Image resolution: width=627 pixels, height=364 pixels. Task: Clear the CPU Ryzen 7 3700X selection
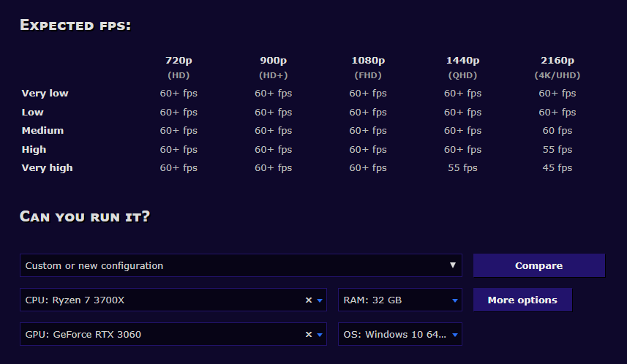click(x=308, y=300)
